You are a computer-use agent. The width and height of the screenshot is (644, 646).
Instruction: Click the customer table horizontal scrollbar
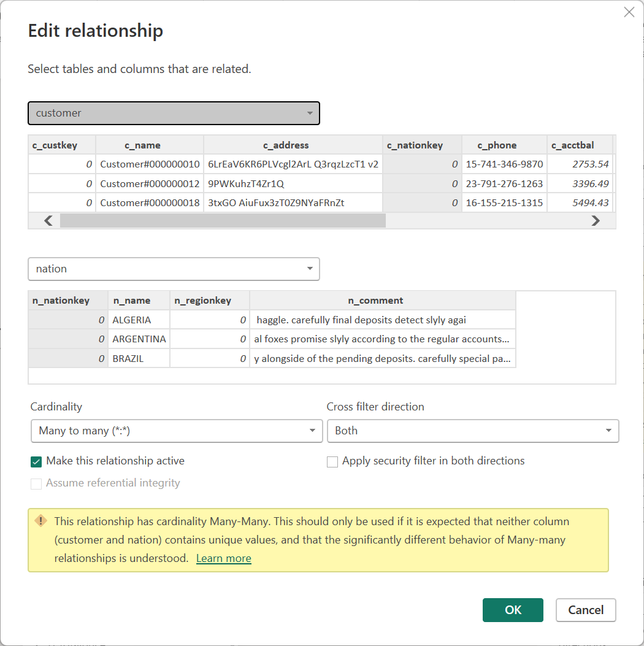(x=222, y=221)
